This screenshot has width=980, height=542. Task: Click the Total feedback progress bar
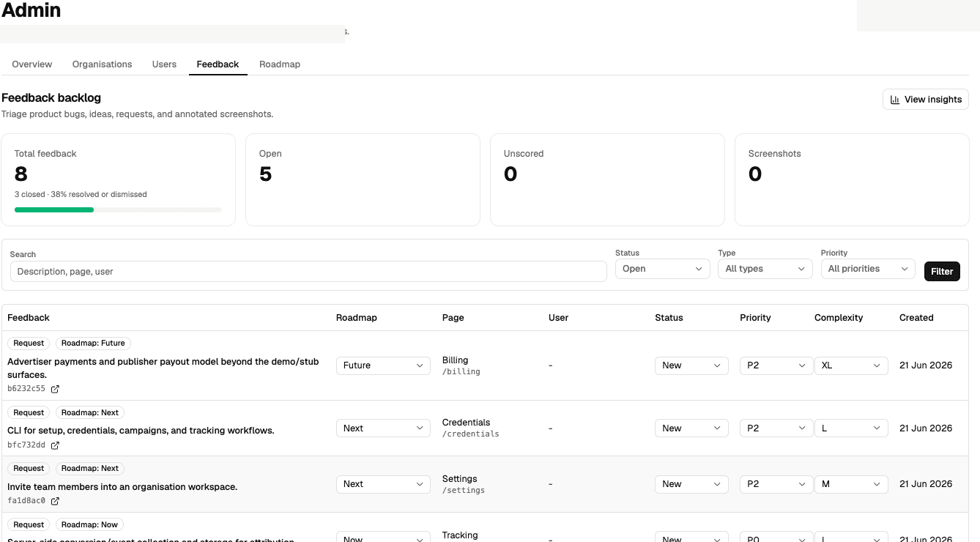pos(118,210)
